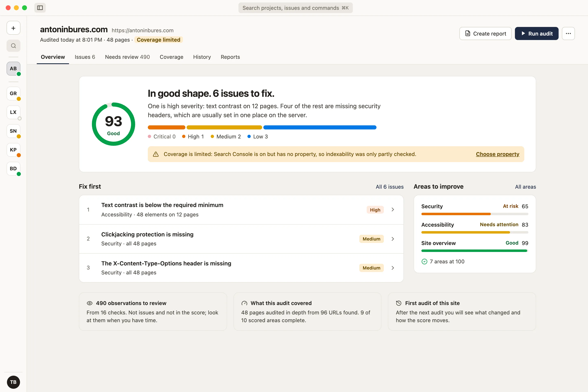Click the warning triangle in coverage banner

point(156,154)
